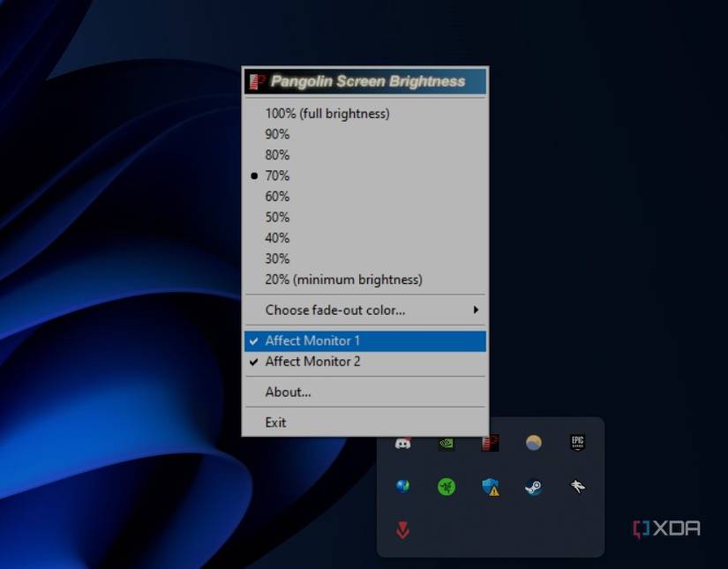Set brightness to 30%

click(x=365, y=259)
